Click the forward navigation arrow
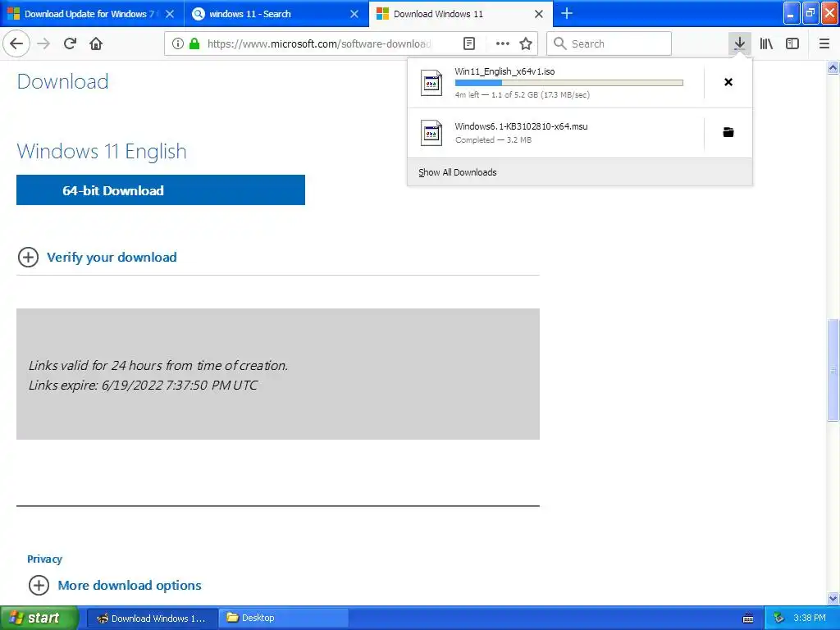Viewport: 840px width, 630px height. point(43,43)
